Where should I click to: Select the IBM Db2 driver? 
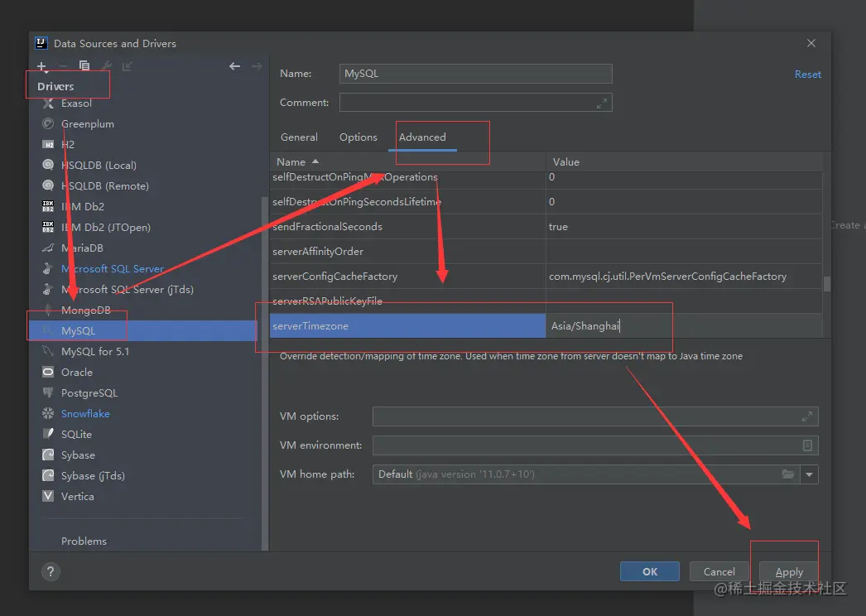(82, 207)
